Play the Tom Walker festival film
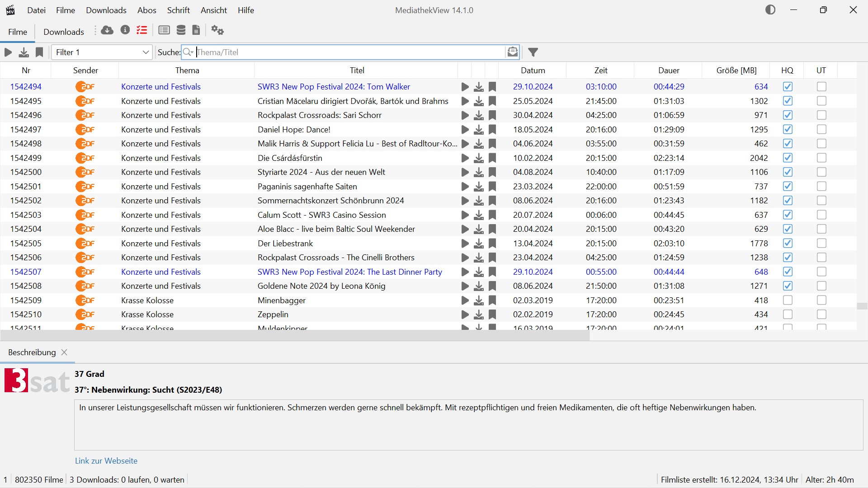 click(x=465, y=87)
